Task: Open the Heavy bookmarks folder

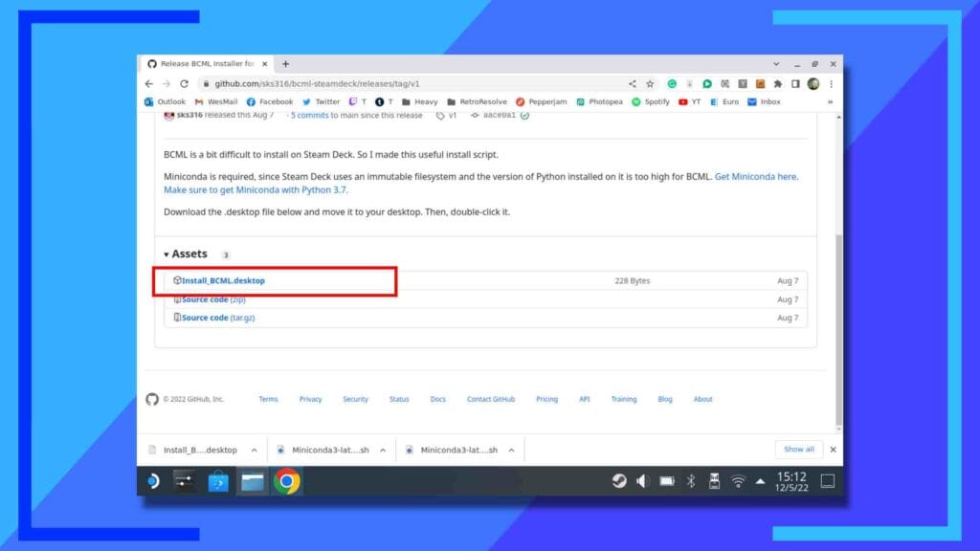Action: tap(419, 101)
